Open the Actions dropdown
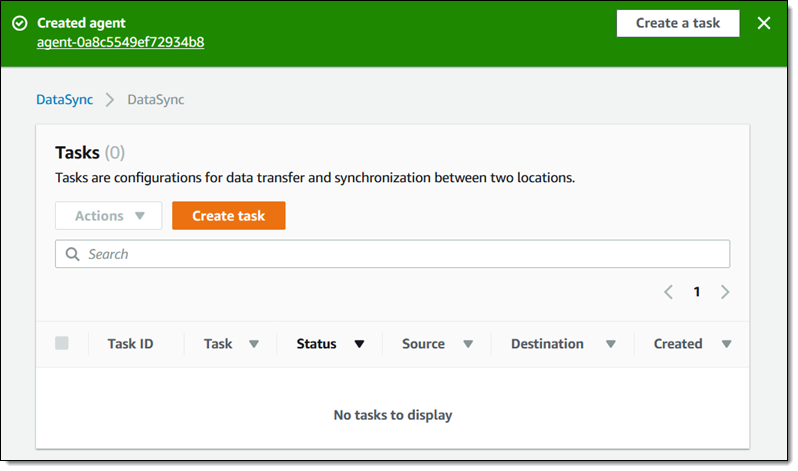Viewport: 798px width, 471px height. click(x=109, y=215)
